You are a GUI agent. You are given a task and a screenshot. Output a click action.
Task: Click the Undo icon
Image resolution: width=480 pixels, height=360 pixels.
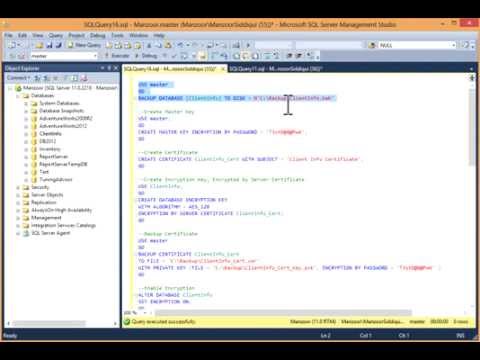(x=180, y=45)
